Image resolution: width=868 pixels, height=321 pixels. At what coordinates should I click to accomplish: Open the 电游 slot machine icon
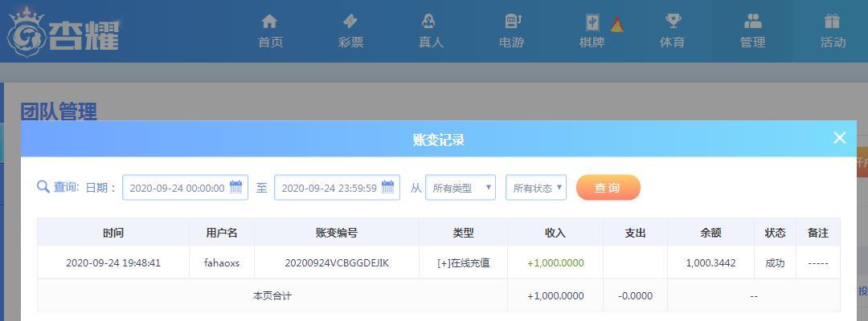(513, 22)
